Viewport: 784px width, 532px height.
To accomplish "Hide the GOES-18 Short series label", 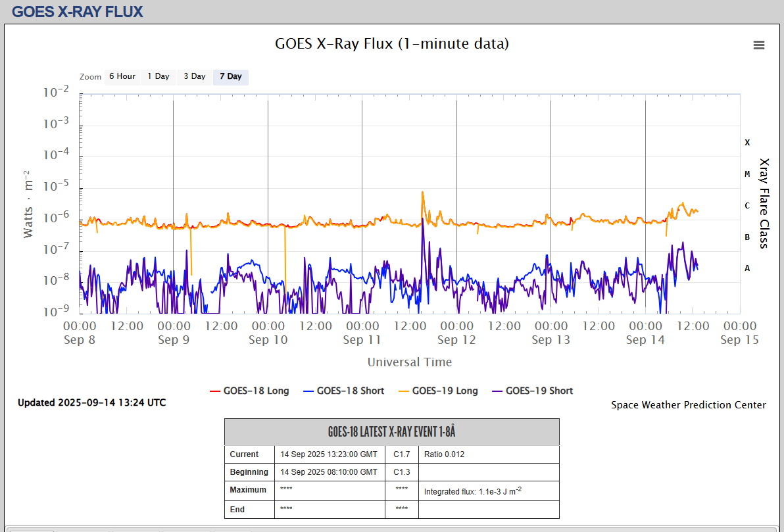I will [350, 391].
